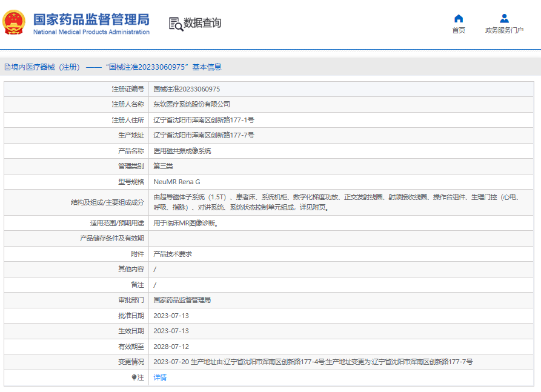Viewport: 541px width, 392px height.
Task: Select expiry date 2028-07-12
Action: (x=171, y=347)
